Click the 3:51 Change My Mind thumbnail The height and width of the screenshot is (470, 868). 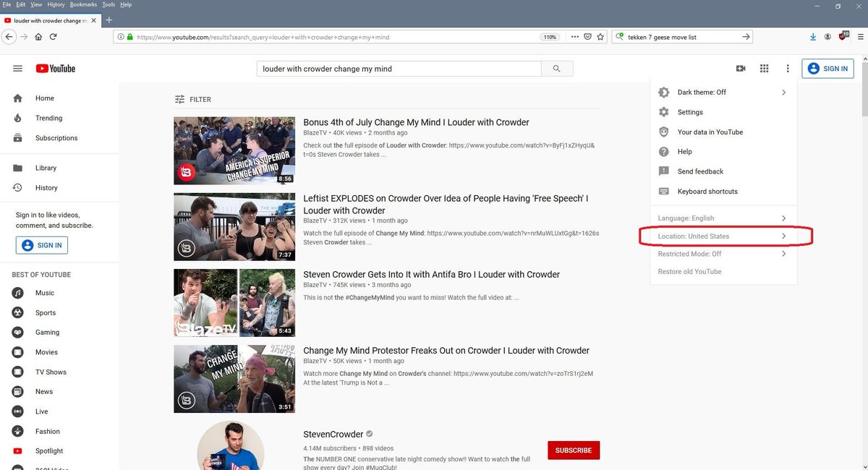click(x=234, y=379)
